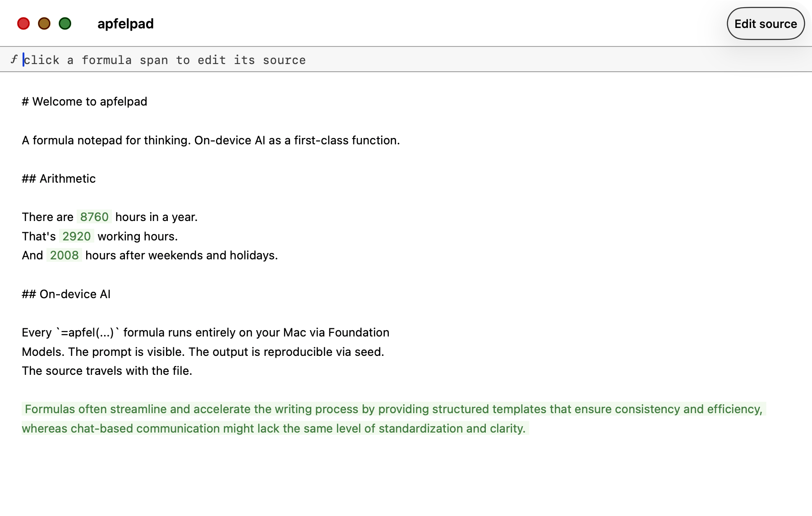
Task: Close the apfelpad window with red button
Action: (x=23, y=23)
